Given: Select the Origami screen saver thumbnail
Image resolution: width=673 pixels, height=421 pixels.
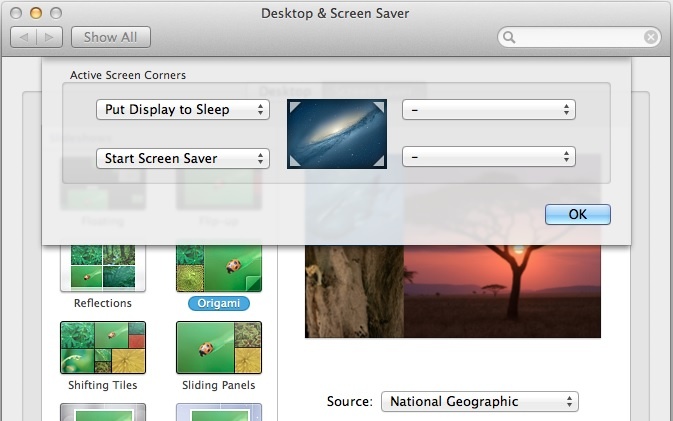Looking at the screenshot, I should pos(219,268).
